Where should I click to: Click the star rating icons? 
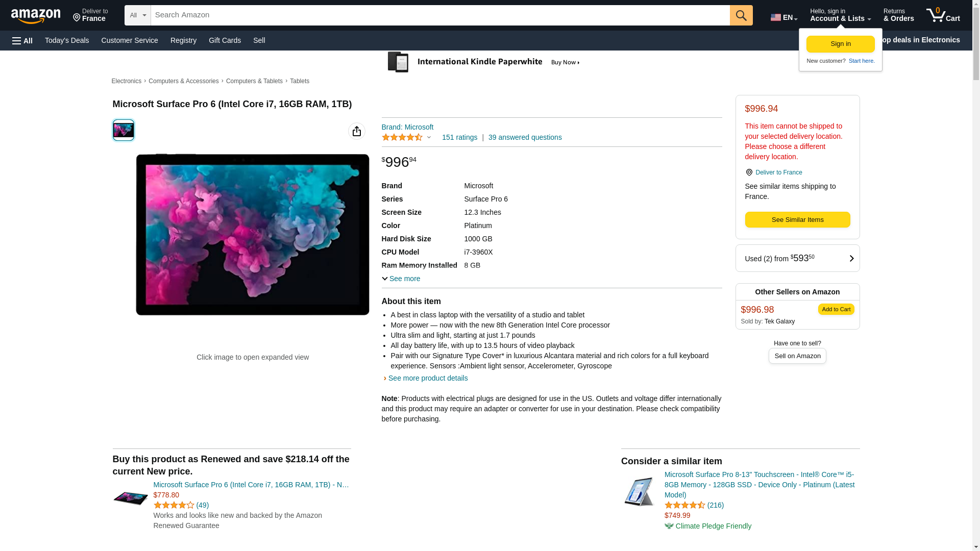pos(402,137)
